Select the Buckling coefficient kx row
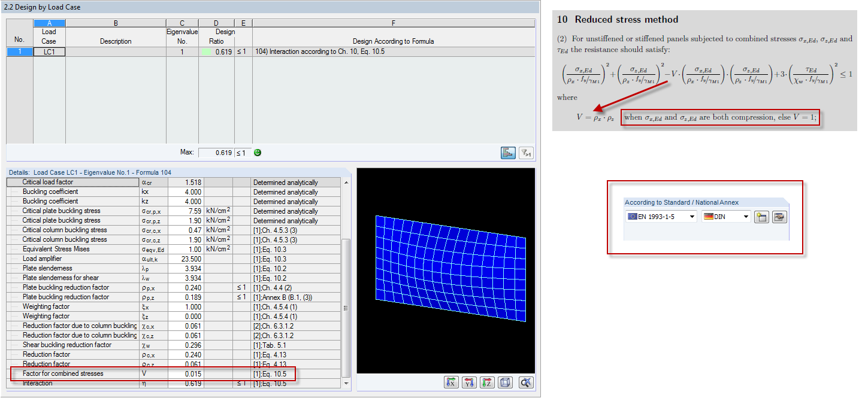Image resolution: width=868 pixels, height=398 pixels. click(x=174, y=192)
